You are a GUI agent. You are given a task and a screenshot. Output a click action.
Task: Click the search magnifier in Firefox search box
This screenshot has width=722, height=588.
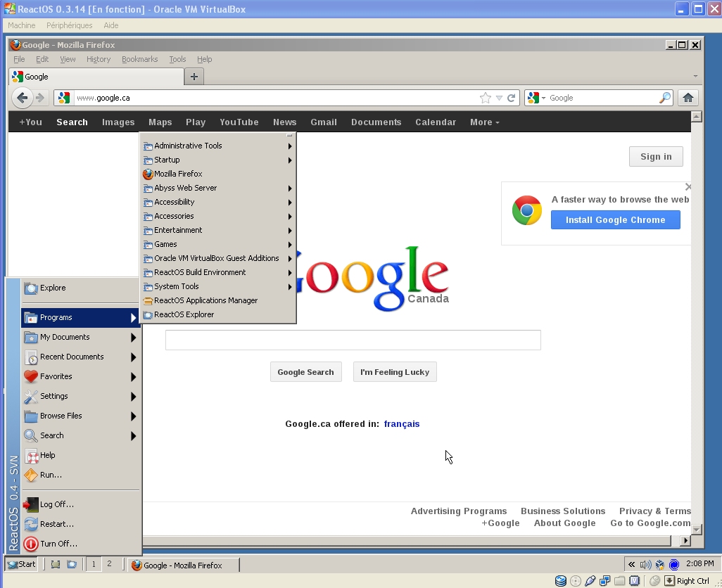coord(664,98)
